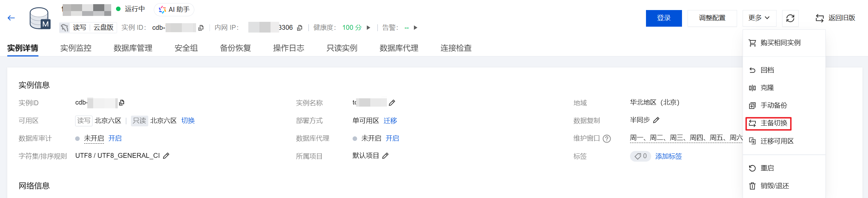Click the back arrow icon

pos(11,18)
